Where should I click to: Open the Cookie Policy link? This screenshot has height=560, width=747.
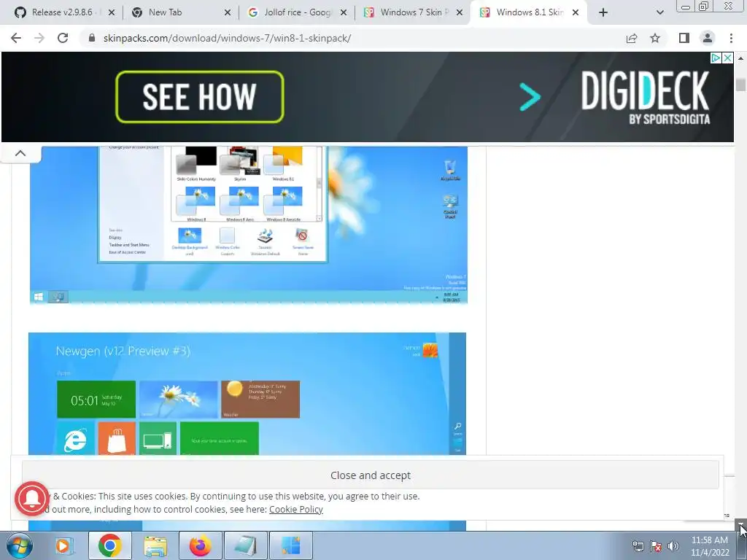pyautogui.click(x=296, y=509)
